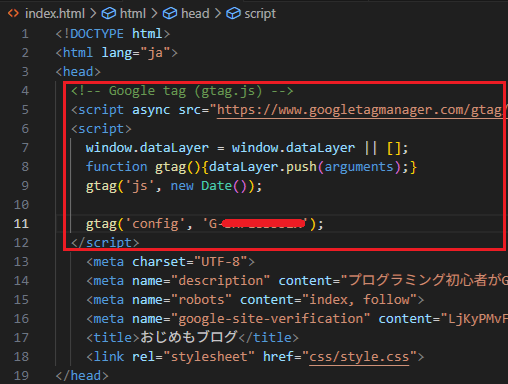Click "google-site-verification" name value
The height and width of the screenshot is (384, 508).
point(270,319)
